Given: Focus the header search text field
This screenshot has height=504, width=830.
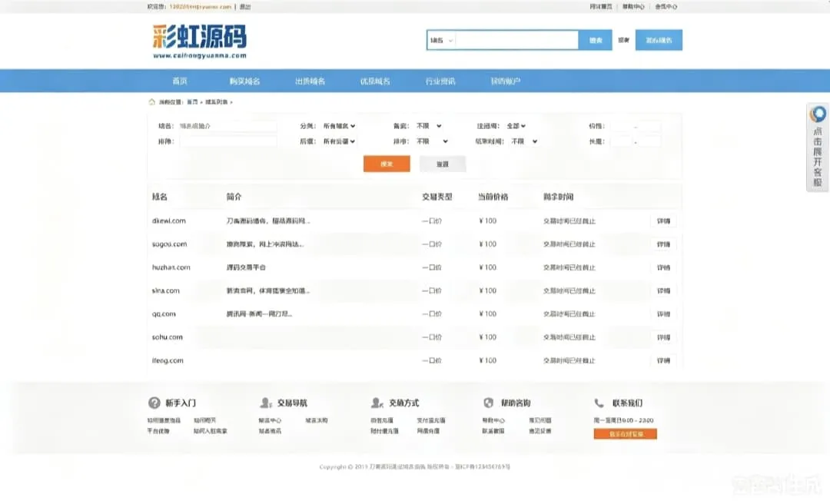Looking at the screenshot, I should [516, 40].
